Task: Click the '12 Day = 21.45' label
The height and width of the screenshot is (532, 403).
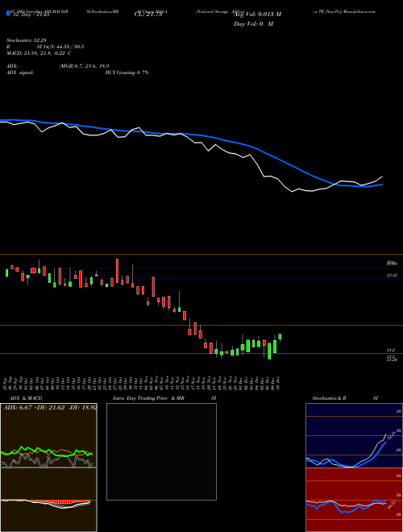Action: click(31, 15)
